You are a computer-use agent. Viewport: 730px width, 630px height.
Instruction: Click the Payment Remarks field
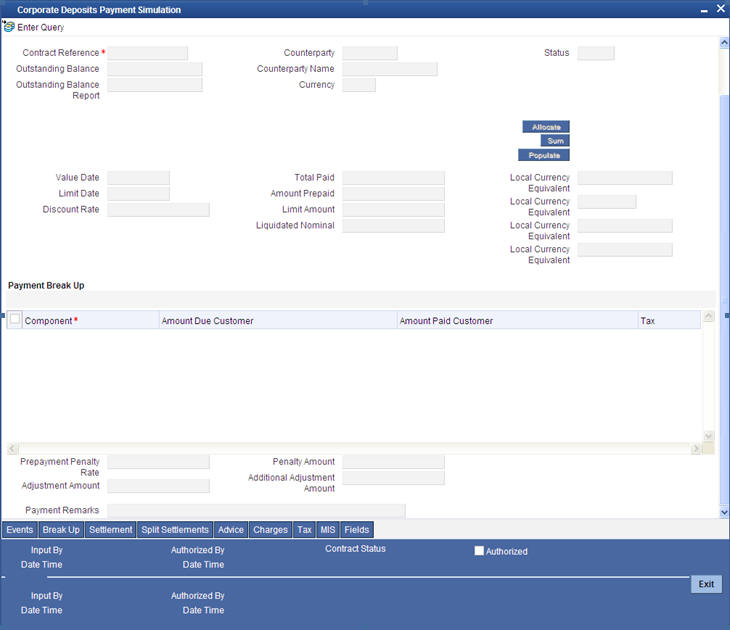tap(257, 511)
